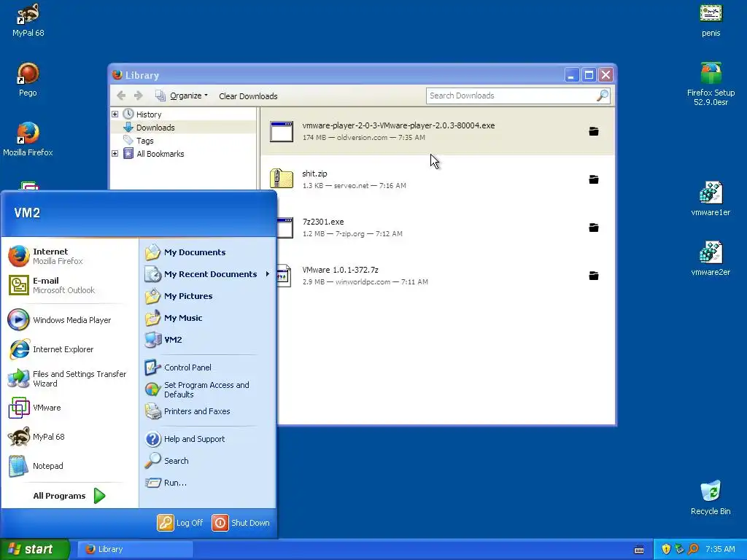This screenshot has height=560, width=747.
Task: Click Clear Downloads button
Action: coord(248,96)
